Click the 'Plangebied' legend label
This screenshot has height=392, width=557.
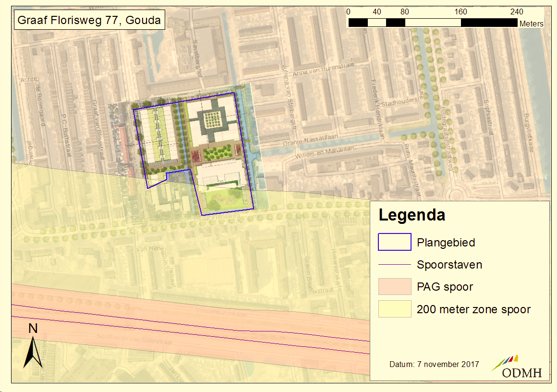point(446,243)
